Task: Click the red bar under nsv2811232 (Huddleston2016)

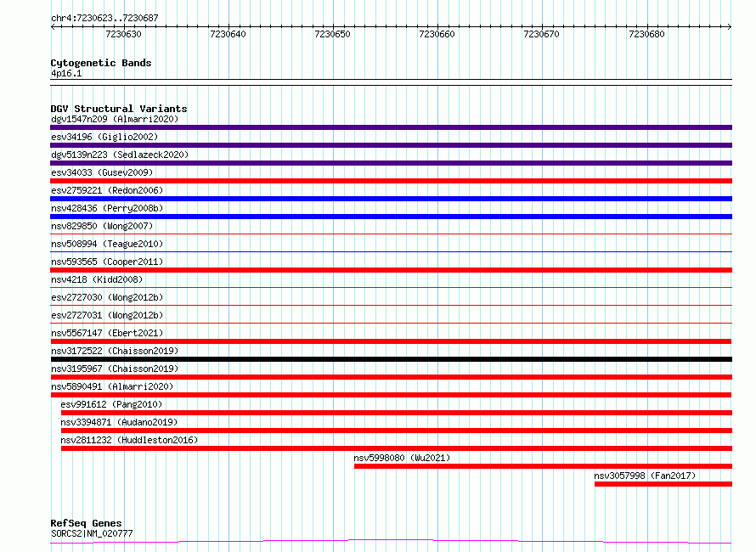Action: 397,448
